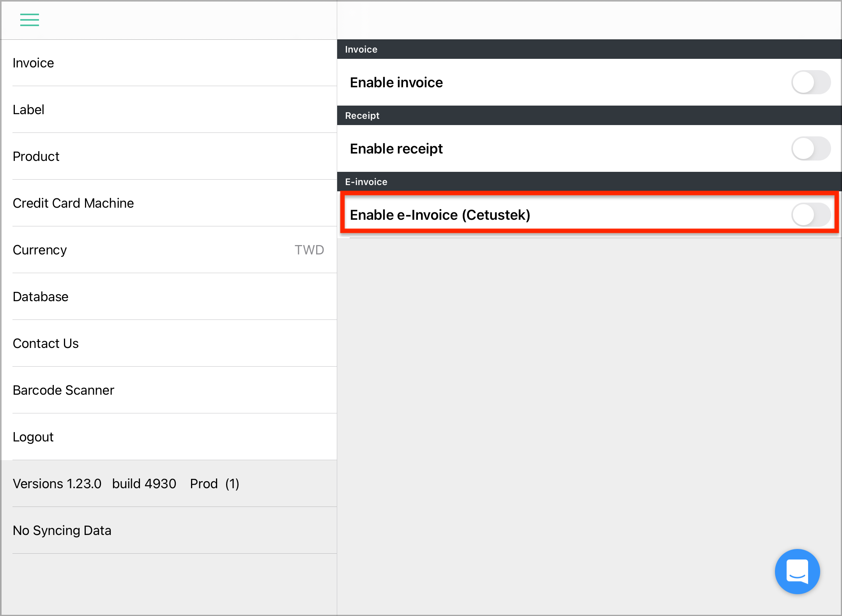Open Barcode Scanner settings
The image size is (842, 616).
(x=169, y=390)
